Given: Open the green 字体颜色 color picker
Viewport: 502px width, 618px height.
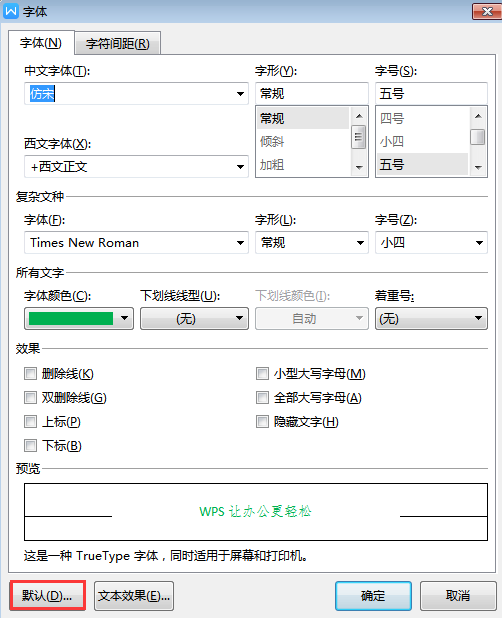Looking at the screenshot, I should tap(79, 318).
